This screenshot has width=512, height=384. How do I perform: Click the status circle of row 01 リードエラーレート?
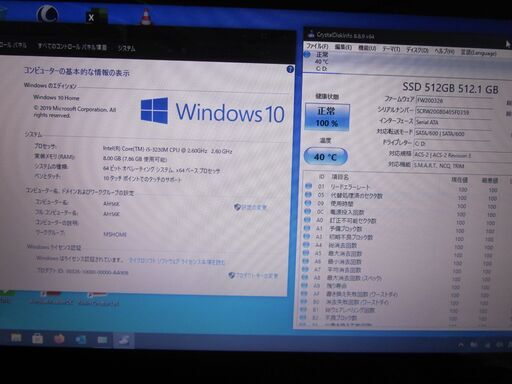pos(309,186)
